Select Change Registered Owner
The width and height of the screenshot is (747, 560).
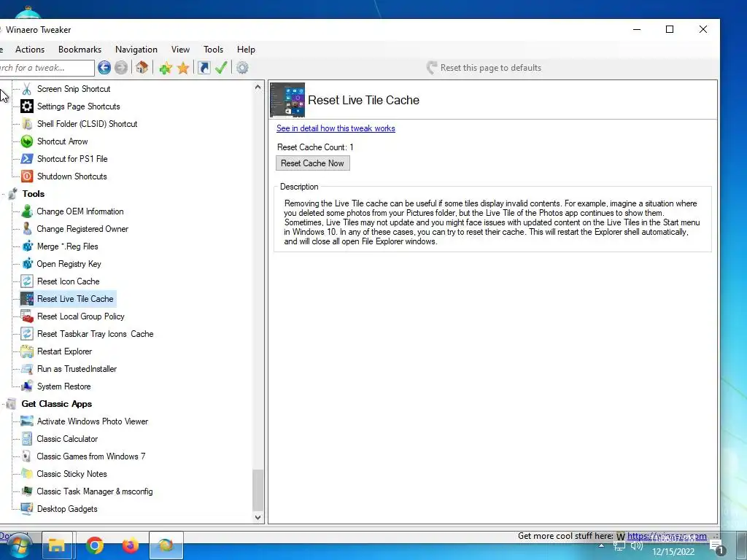(82, 229)
